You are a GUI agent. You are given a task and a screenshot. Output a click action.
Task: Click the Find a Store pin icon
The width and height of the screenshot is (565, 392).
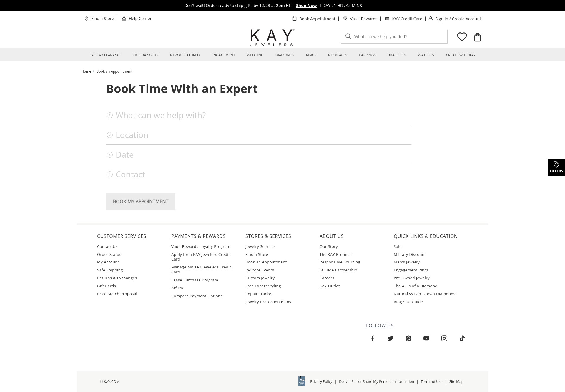point(86,19)
